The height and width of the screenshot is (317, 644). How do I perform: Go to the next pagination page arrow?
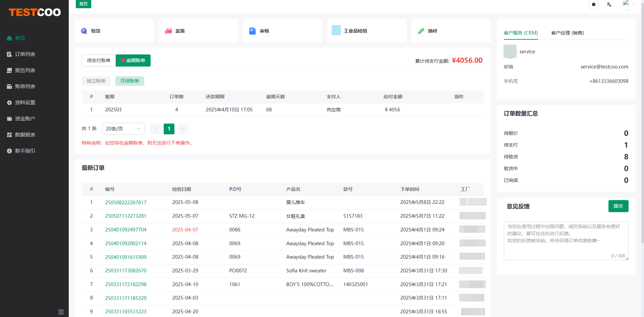point(182,129)
